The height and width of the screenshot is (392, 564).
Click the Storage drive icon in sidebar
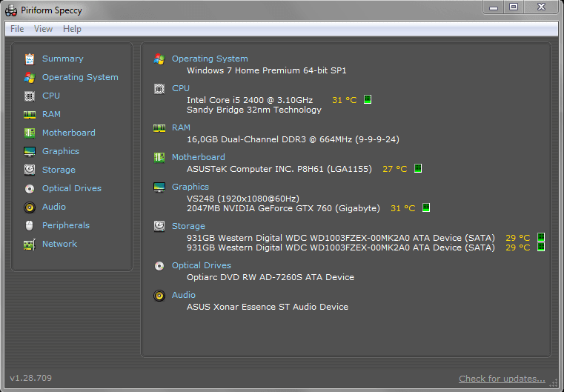click(x=30, y=170)
